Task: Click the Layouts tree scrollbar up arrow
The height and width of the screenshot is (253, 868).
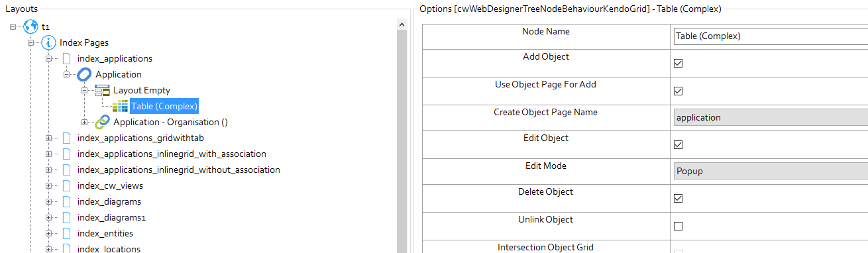Action: click(402, 25)
